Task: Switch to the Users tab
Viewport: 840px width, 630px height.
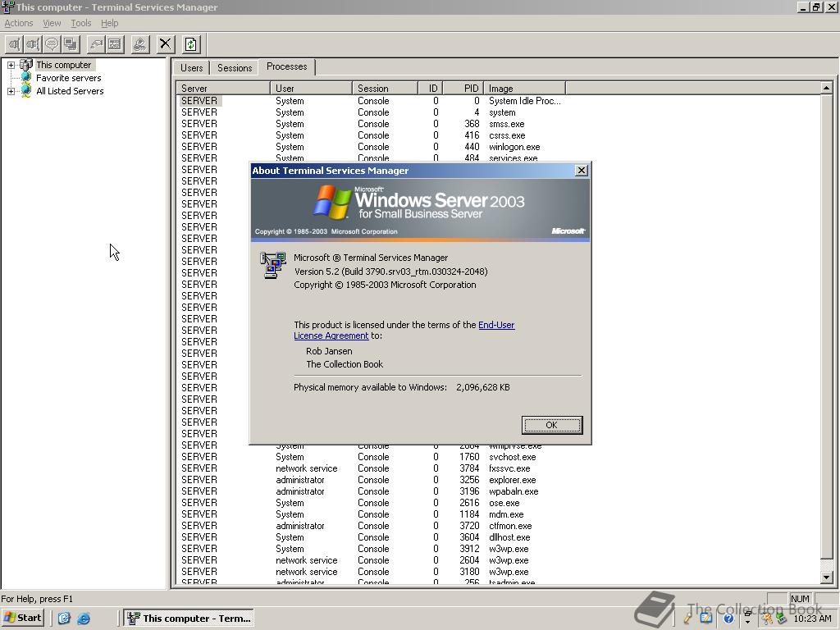Action: (x=191, y=68)
